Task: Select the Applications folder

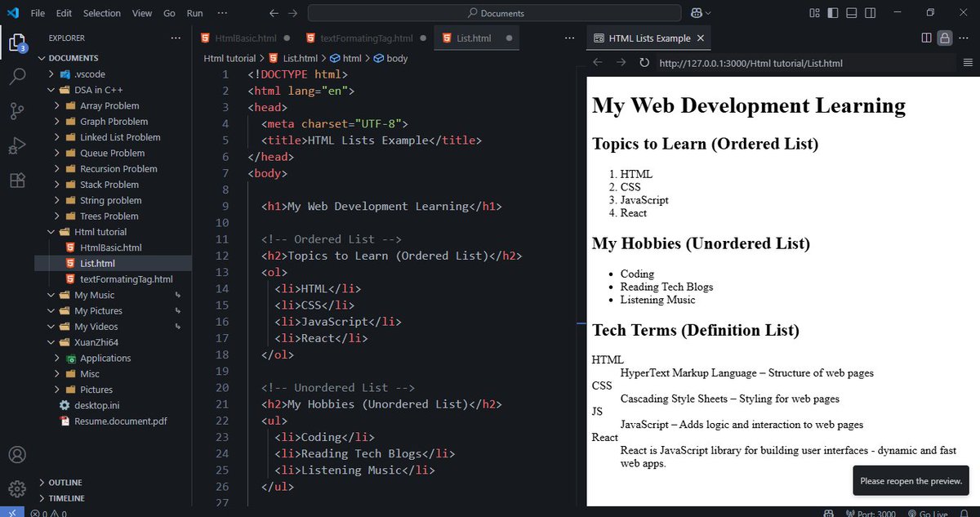Action: pyautogui.click(x=113, y=359)
